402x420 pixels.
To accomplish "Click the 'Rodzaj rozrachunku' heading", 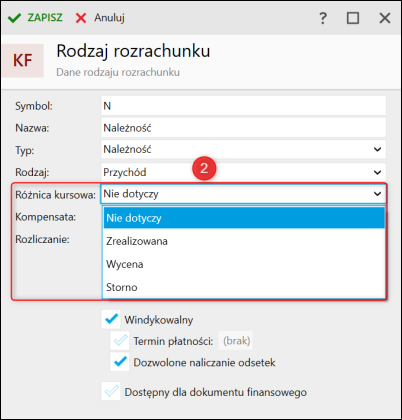I will coord(133,51).
